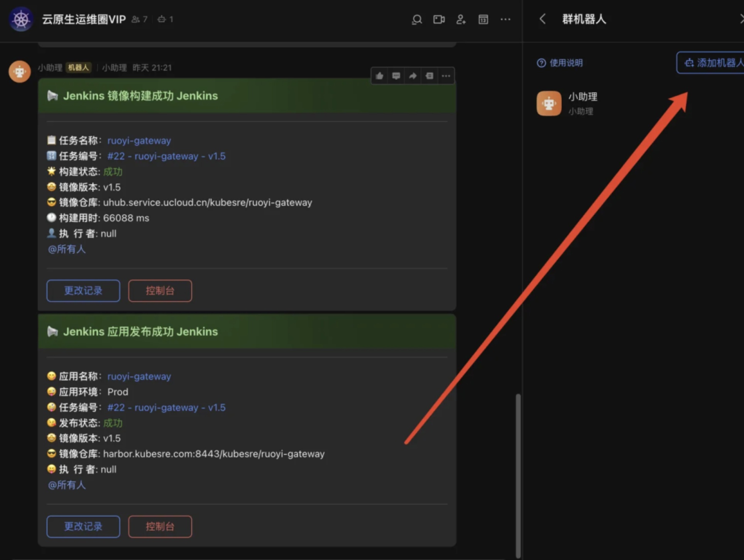
Task: Forward the message with the share arrow
Action: pyautogui.click(x=413, y=76)
